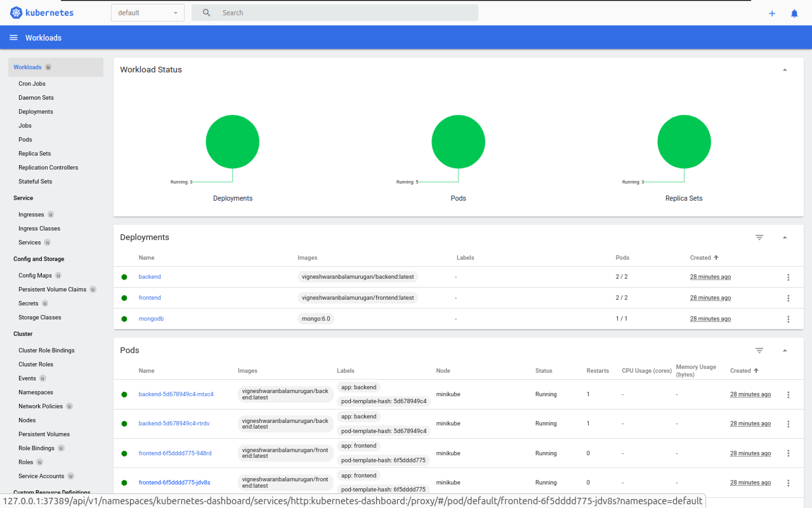Open Ingresses in the sidebar
The height and width of the screenshot is (508, 812).
31,214
